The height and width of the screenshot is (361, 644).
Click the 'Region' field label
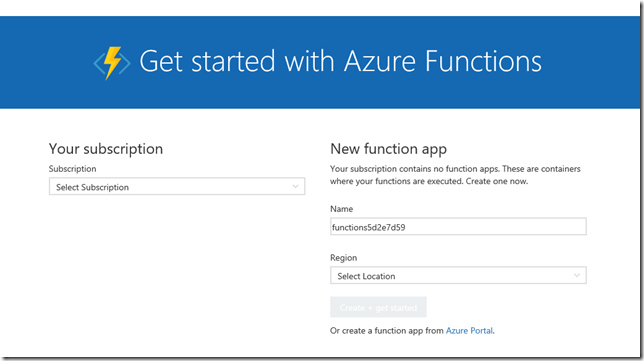tap(344, 258)
